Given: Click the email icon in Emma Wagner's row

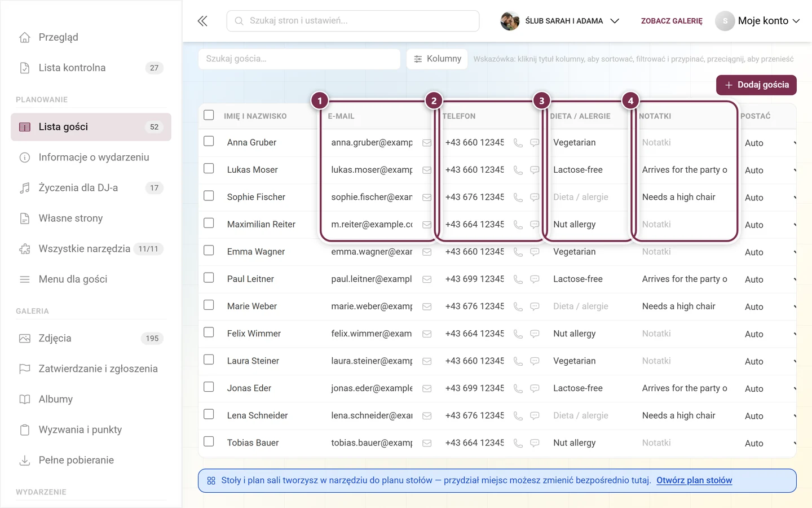Looking at the screenshot, I should (427, 252).
